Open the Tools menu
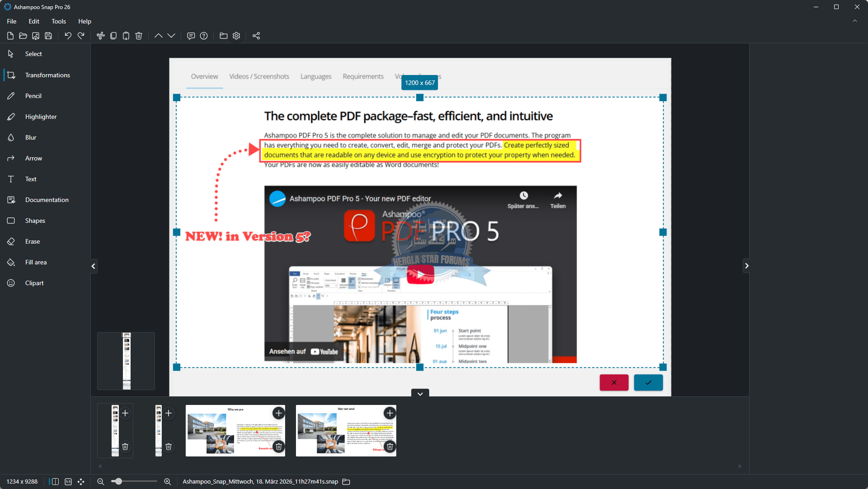 tap(58, 21)
